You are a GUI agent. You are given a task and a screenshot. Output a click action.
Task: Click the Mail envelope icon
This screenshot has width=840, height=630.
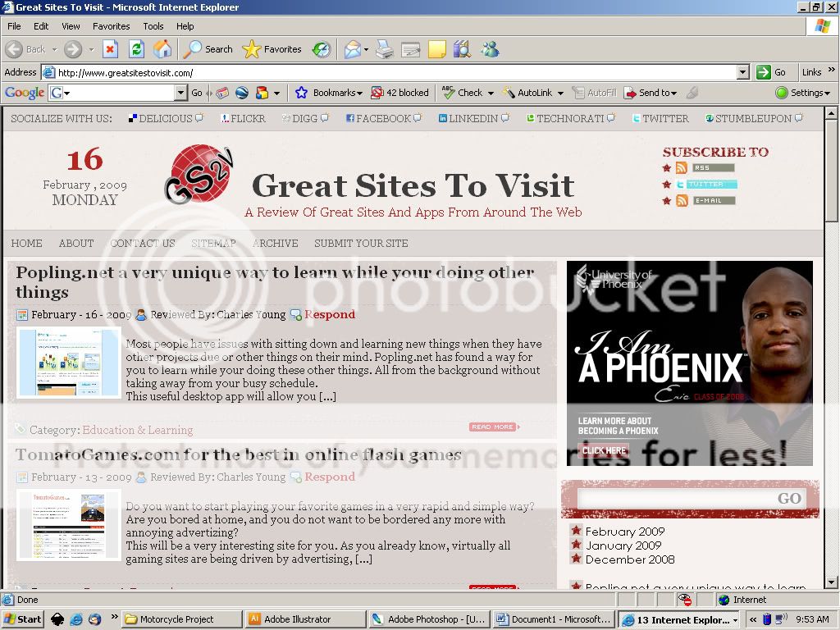click(x=352, y=50)
